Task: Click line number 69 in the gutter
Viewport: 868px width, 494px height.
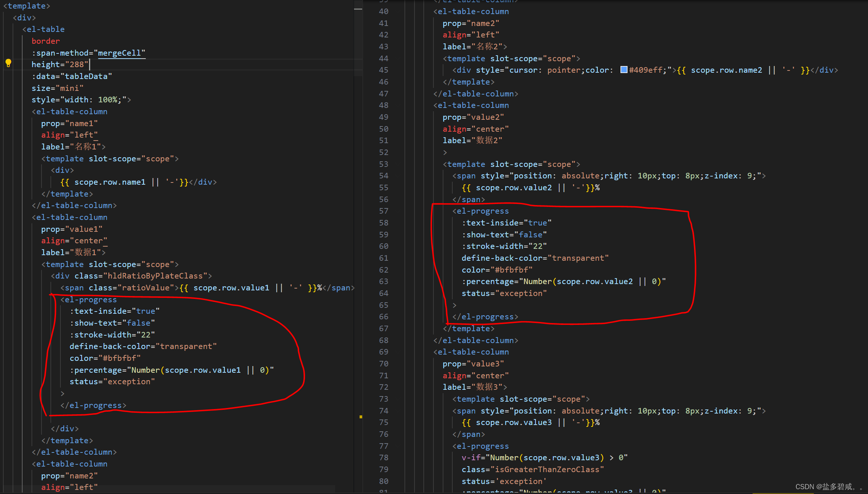Action: point(383,352)
